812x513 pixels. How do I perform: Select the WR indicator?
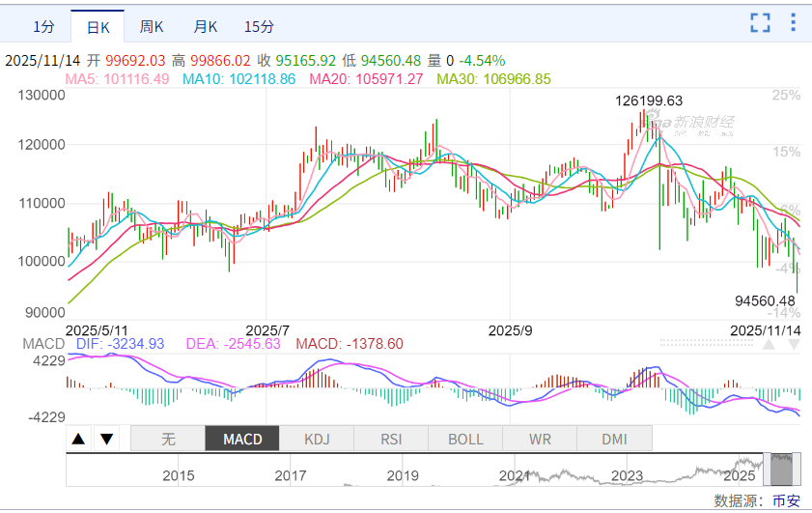(540, 440)
